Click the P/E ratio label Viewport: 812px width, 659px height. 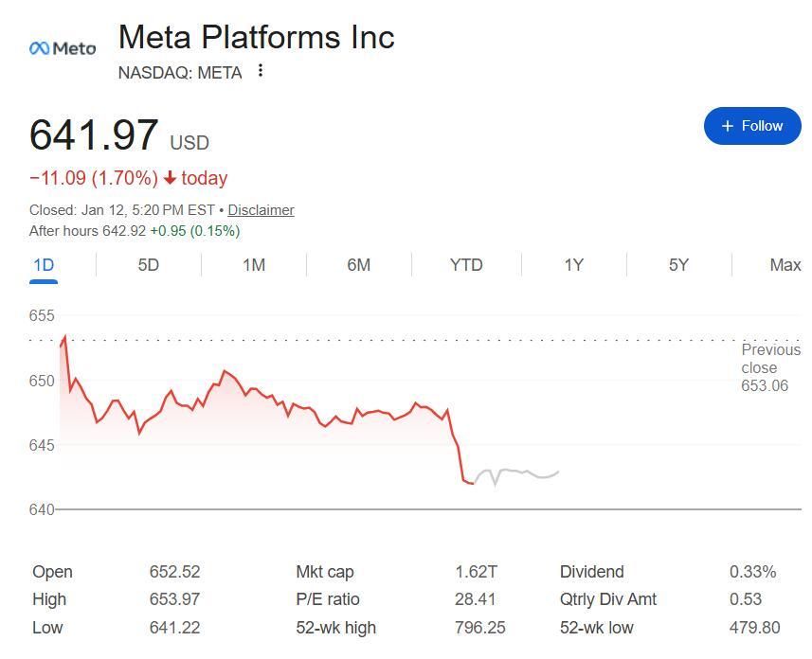click(x=328, y=599)
